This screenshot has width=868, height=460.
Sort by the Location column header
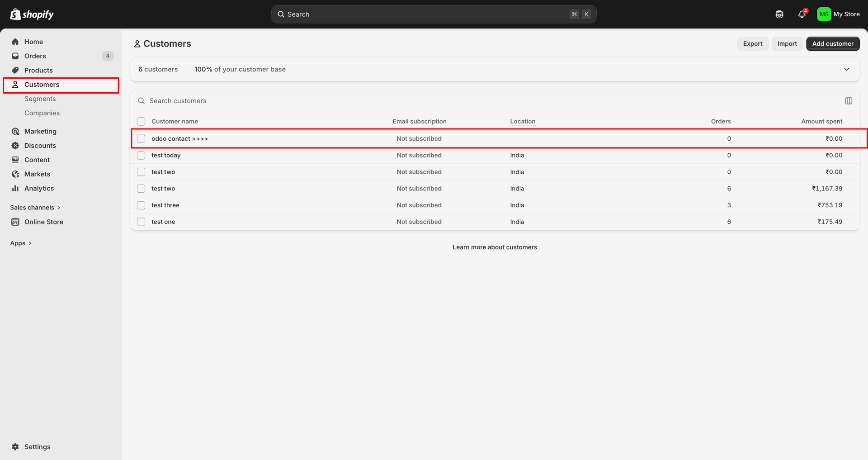click(523, 121)
